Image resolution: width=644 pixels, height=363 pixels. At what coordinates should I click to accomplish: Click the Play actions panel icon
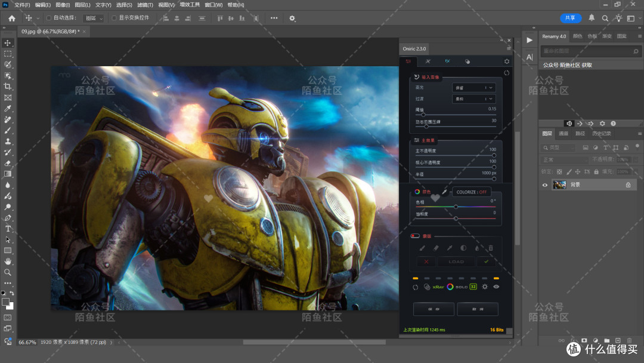click(x=530, y=40)
